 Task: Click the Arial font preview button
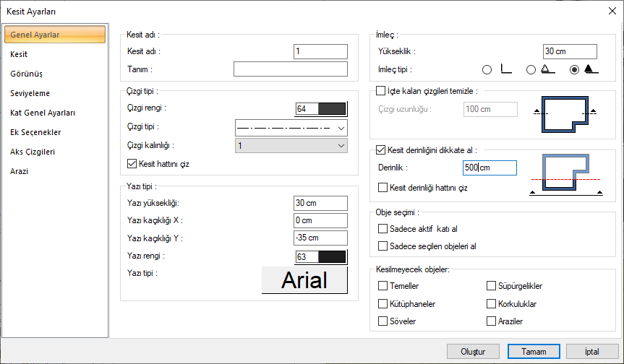304,280
